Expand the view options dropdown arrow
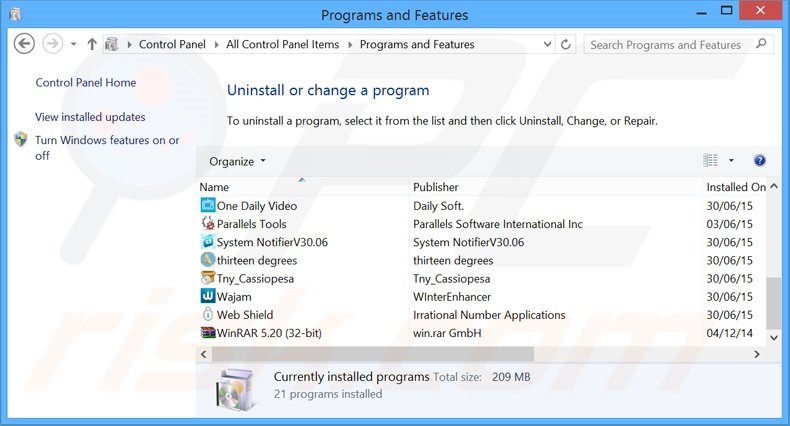Viewport: 790px width, 426px height. coord(731,161)
